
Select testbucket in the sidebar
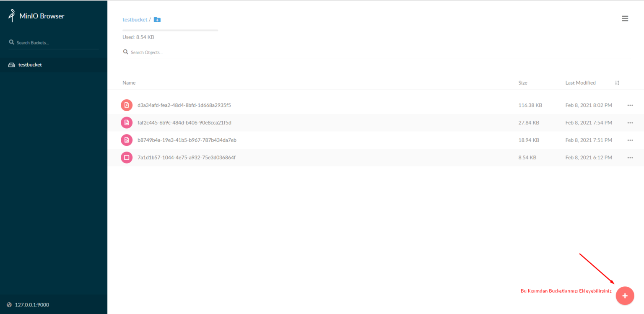point(30,65)
